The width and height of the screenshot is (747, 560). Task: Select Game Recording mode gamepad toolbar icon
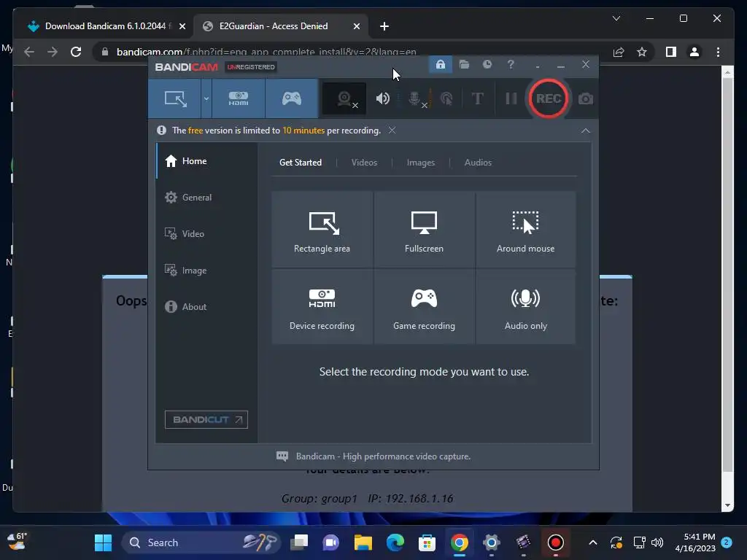(292, 98)
